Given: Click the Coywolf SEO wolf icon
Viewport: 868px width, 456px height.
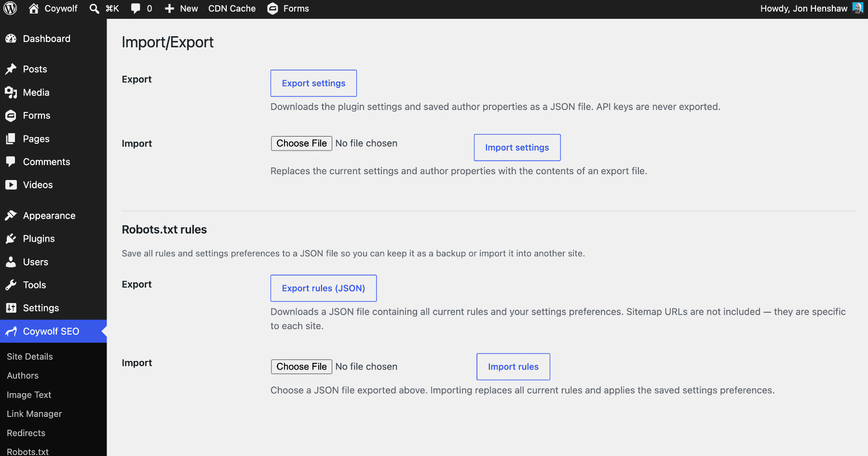Looking at the screenshot, I should click(x=11, y=331).
